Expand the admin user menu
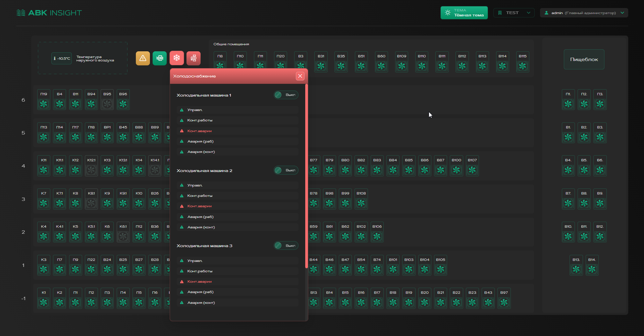The height and width of the screenshot is (336, 644). (x=584, y=13)
